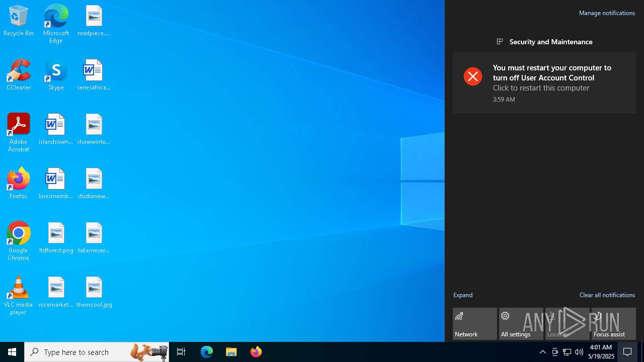The image size is (644, 362).
Task: Toggle the Network quick action tile
Action: (x=475, y=324)
